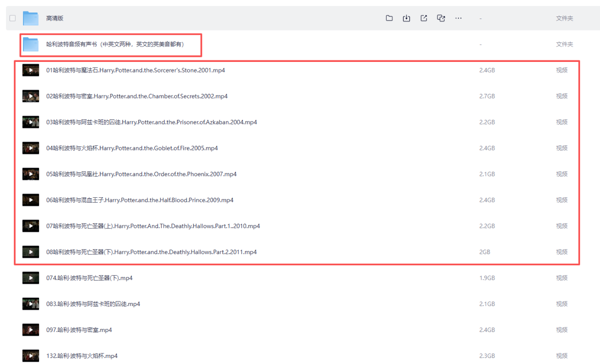Select the 06 Half Blood Prince 2009 file
Screen dimensions: 600x364
[139, 200]
